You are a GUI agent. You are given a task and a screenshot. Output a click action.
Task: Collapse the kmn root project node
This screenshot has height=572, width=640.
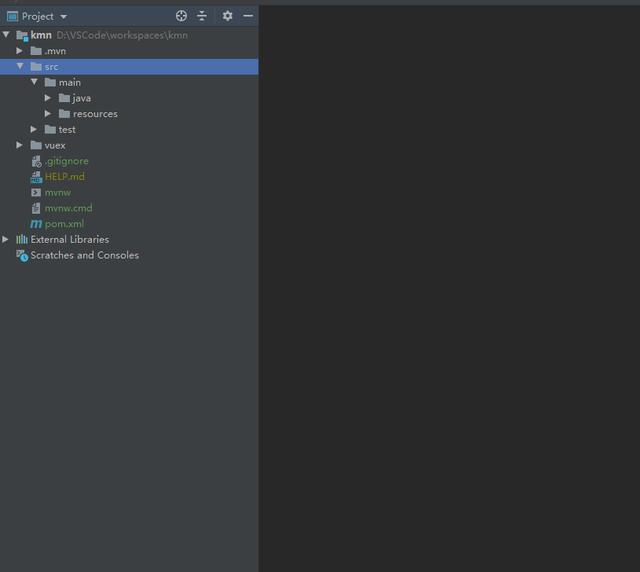tap(6, 34)
